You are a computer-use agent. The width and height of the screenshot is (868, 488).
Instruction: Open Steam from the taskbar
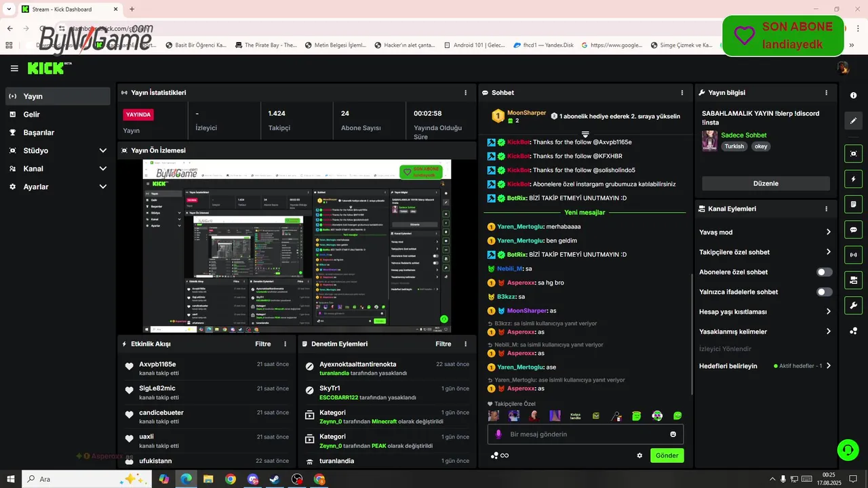274,479
